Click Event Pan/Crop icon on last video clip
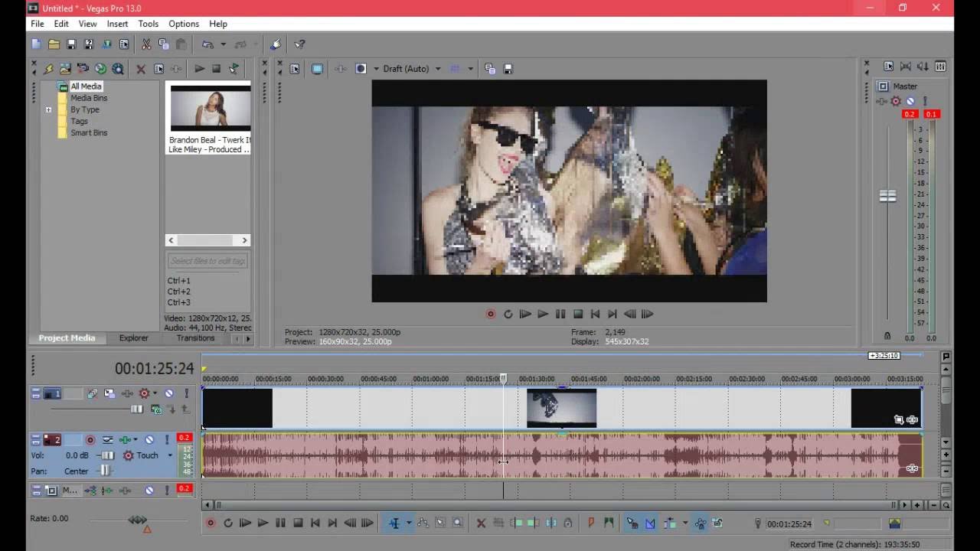This screenshot has width=980, height=551. tap(899, 419)
